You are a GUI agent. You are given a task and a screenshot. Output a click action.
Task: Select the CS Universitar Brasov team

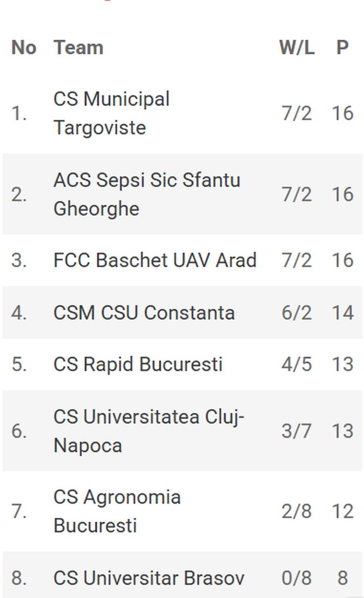(149, 578)
